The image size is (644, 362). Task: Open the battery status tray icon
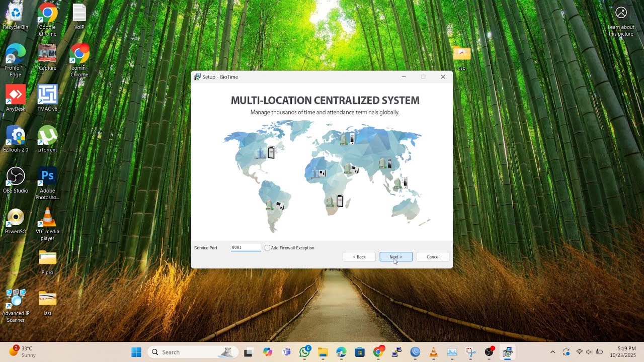[599, 352]
